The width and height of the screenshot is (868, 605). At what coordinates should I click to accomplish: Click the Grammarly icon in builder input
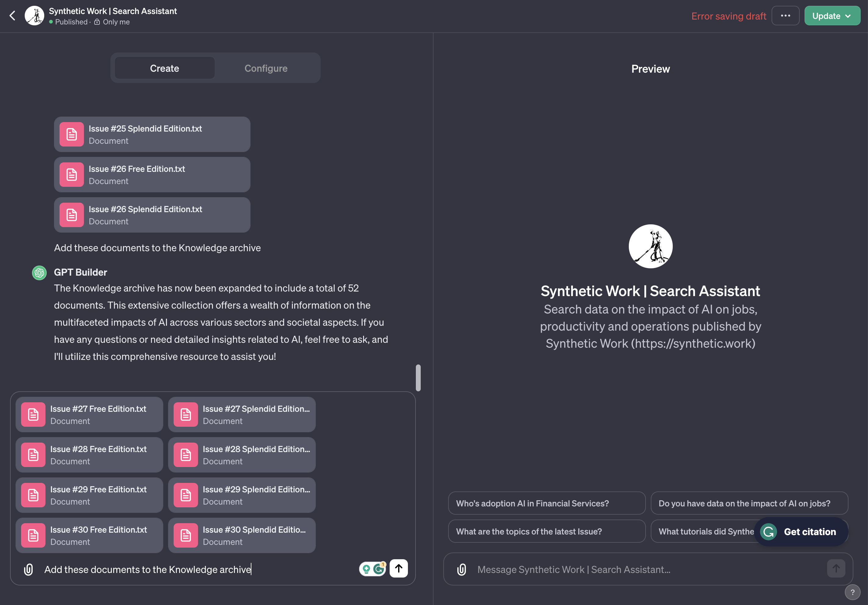tap(379, 569)
